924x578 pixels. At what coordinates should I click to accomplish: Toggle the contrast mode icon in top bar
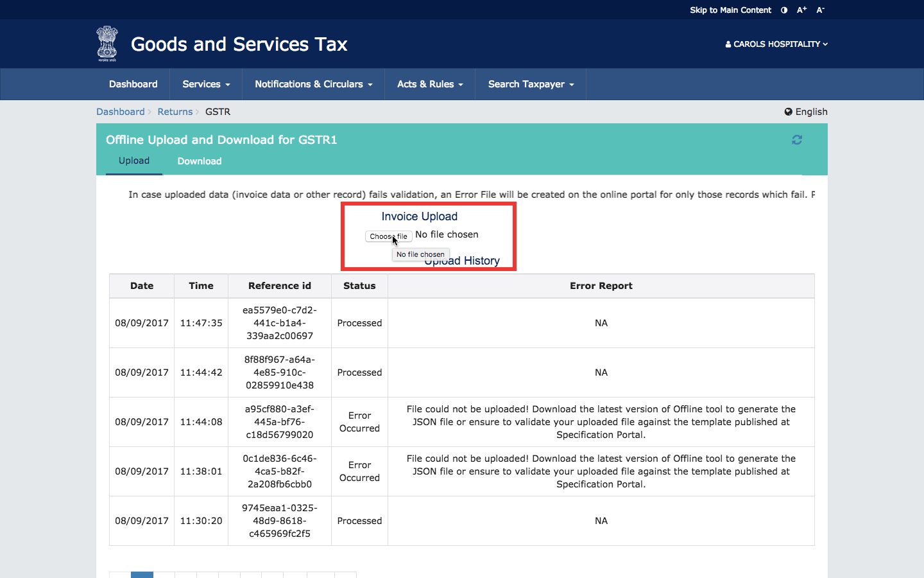(783, 10)
